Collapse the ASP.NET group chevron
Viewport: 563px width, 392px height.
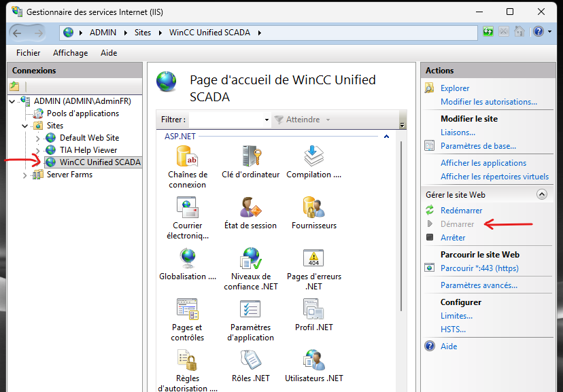coord(386,137)
